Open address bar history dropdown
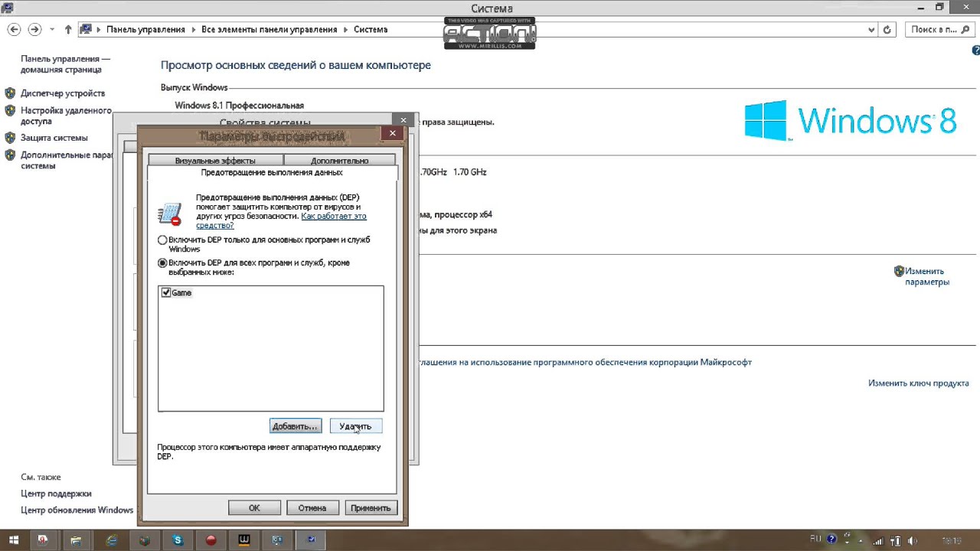This screenshot has height=551, width=980. click(872, 30)
